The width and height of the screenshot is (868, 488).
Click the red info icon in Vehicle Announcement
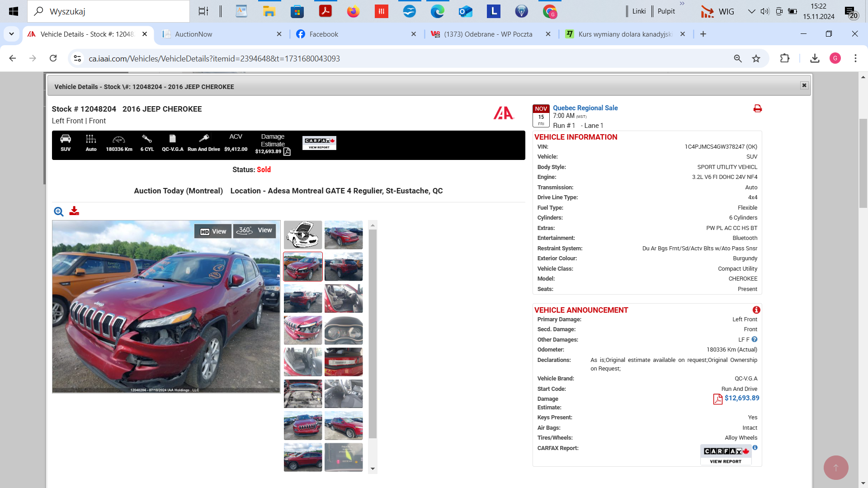756,310
